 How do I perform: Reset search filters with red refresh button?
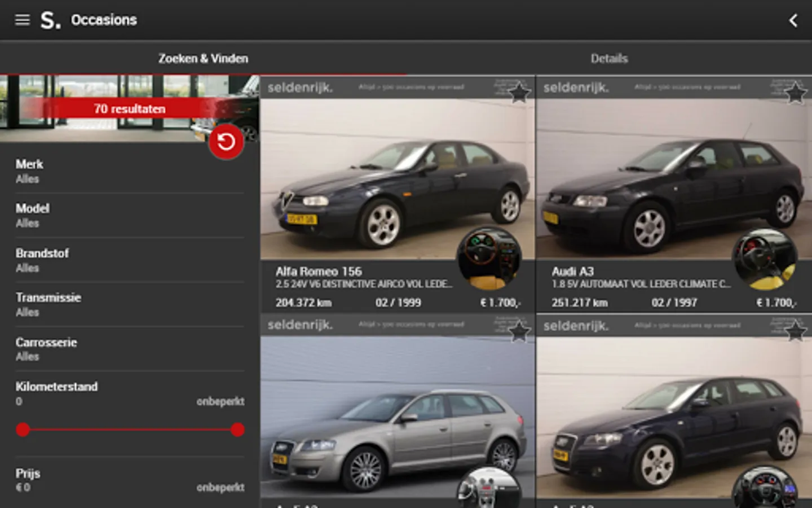pos(226,142)
